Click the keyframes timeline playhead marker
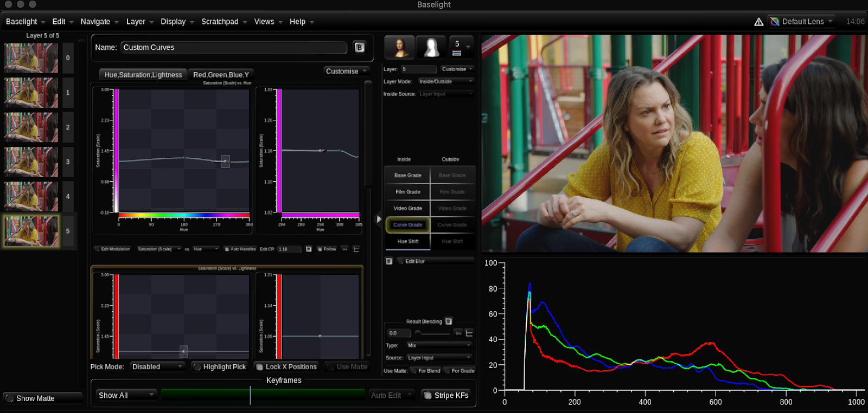The image size is (868, 413). tap(250, 396)
